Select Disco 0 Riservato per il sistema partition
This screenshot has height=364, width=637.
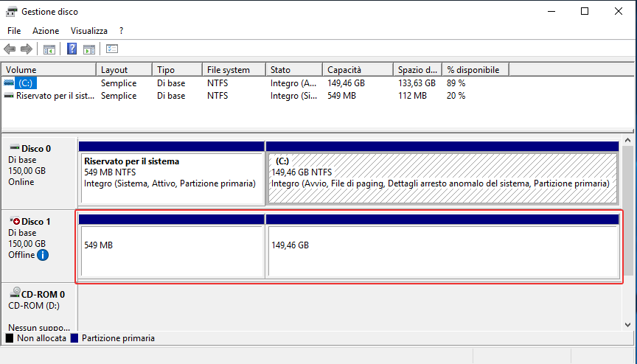point(171,178)
